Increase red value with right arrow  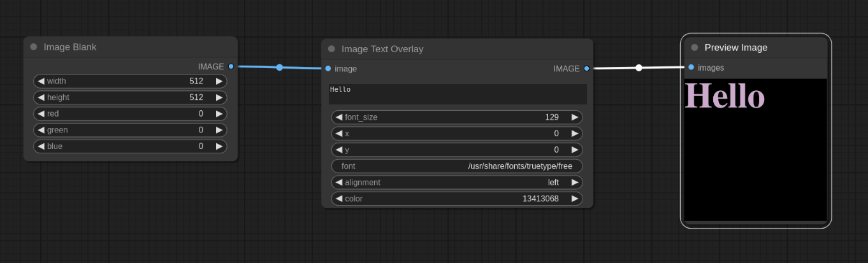219,113
